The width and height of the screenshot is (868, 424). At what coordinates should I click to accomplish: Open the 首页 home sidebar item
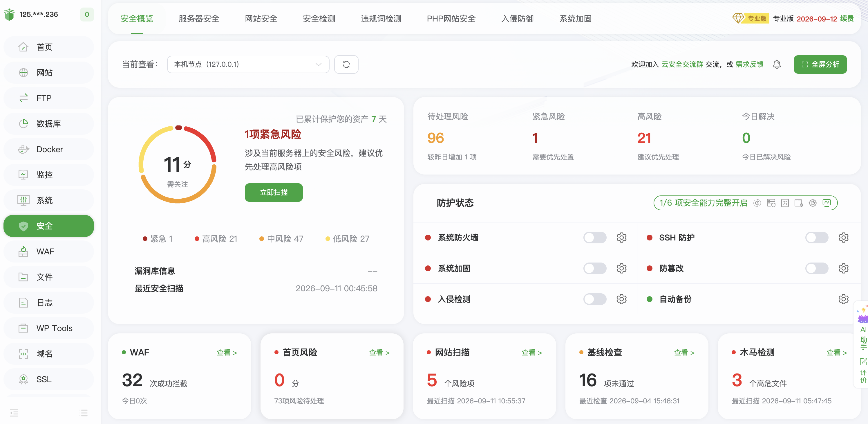[48, 47]
